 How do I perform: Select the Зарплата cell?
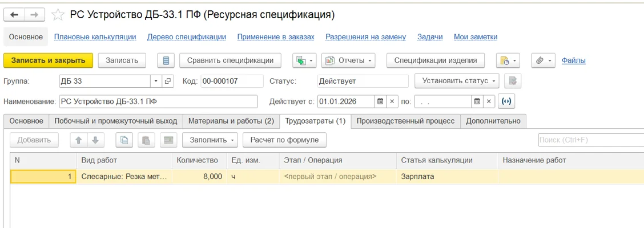point(447,177)
